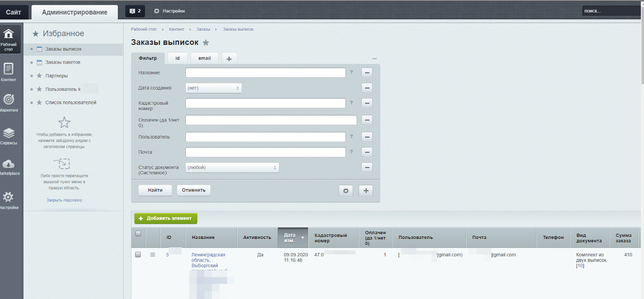The image size is (644, 299).
Task: Click Закрыть подсказку link
Action: (x=64, y=200)
